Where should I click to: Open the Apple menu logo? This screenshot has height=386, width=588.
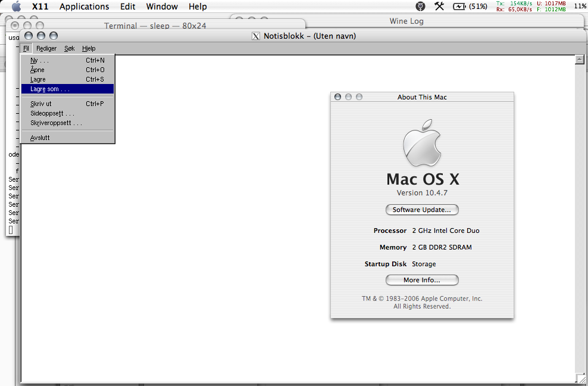pyautogui.click(x=16, y=7)
